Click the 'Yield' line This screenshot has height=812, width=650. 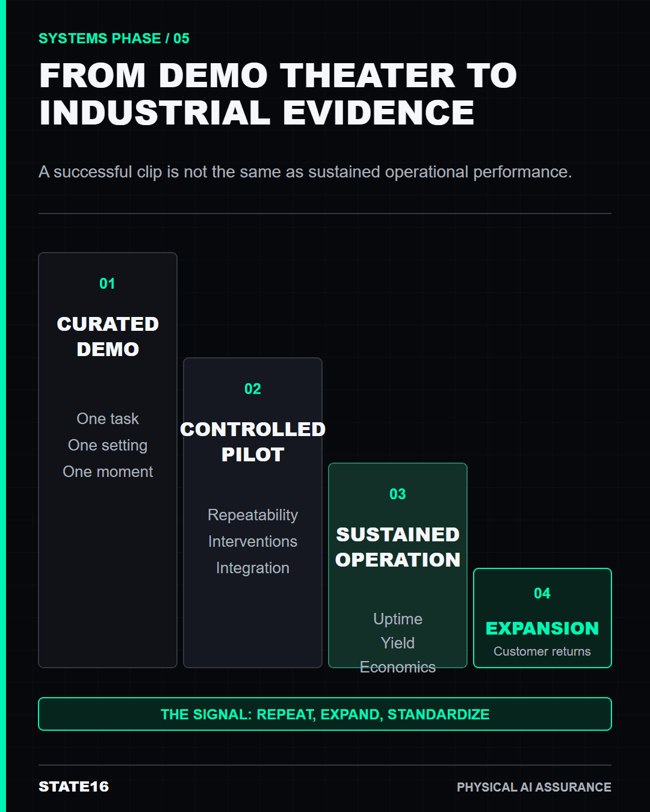[398, 643]
